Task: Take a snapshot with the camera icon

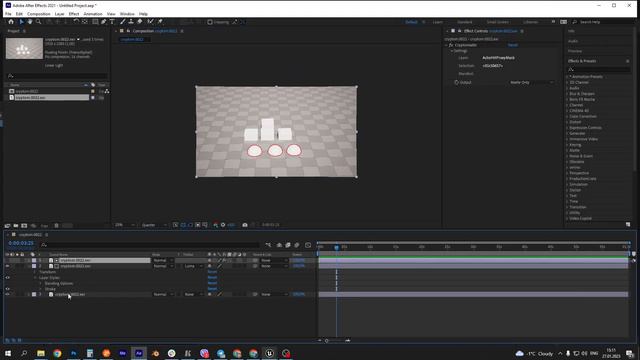Action: point(244,225)
